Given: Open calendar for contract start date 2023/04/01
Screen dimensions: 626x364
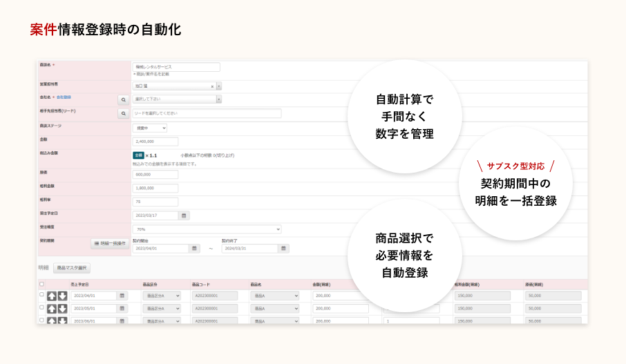Looking at the screenshot, I should [195, 249].
